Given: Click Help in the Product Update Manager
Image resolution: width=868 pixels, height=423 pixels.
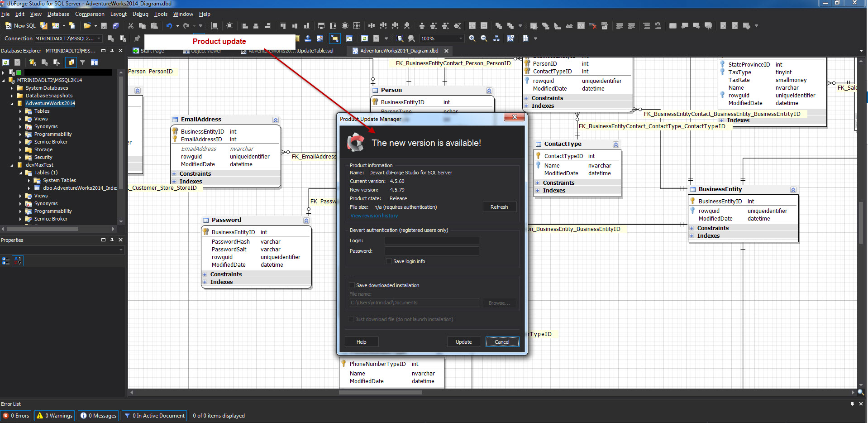Looking at the screenshot, I should click(x=361, y=342).
